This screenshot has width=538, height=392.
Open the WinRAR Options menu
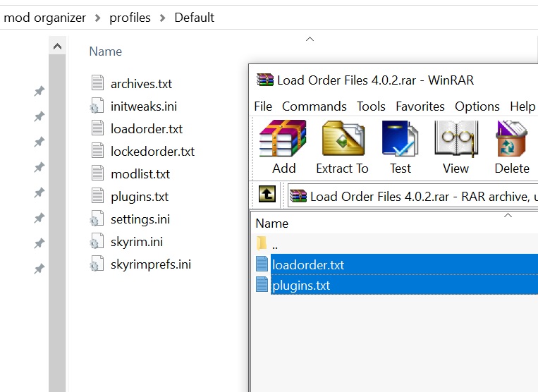point(477,106)
